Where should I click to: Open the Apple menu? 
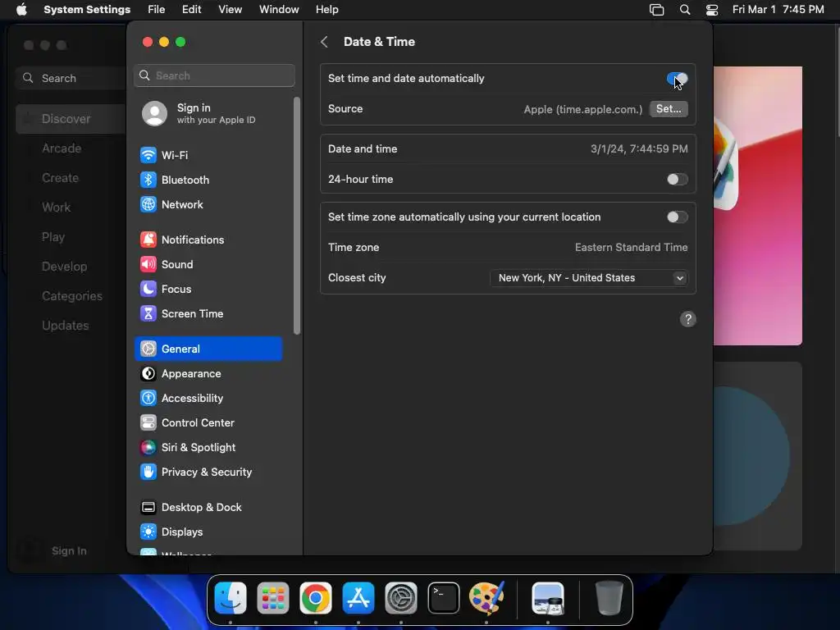(x=21, y=10)
